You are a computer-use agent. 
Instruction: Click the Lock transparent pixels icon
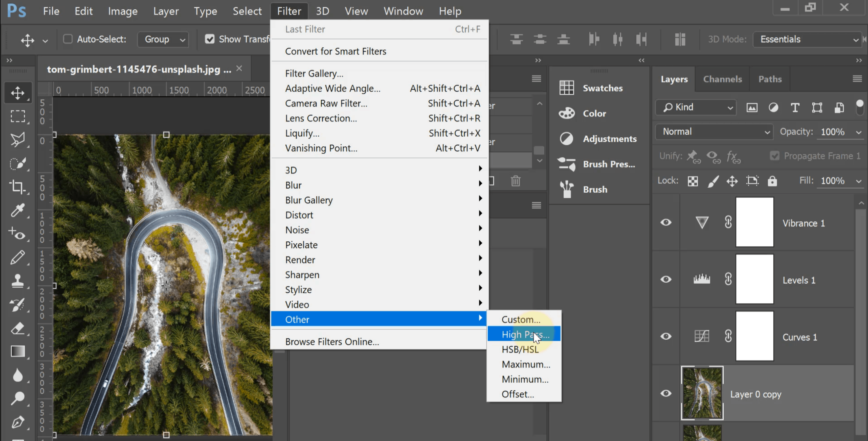tap(693, 181)
